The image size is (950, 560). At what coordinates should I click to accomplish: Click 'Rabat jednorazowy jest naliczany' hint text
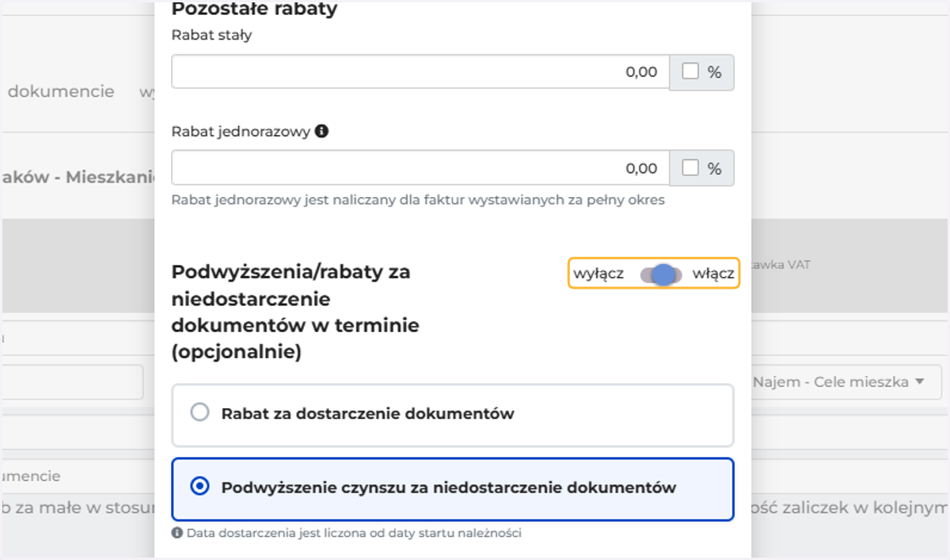coord(418,200)
